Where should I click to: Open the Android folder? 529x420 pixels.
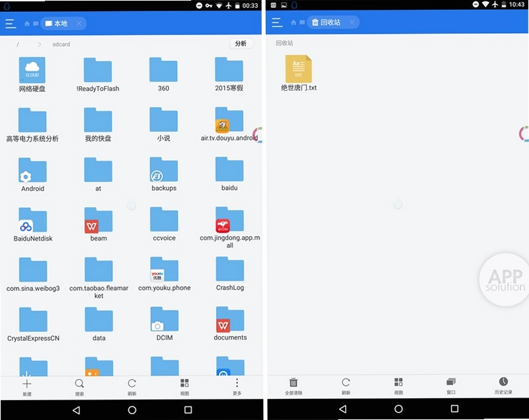pos(32,175)
